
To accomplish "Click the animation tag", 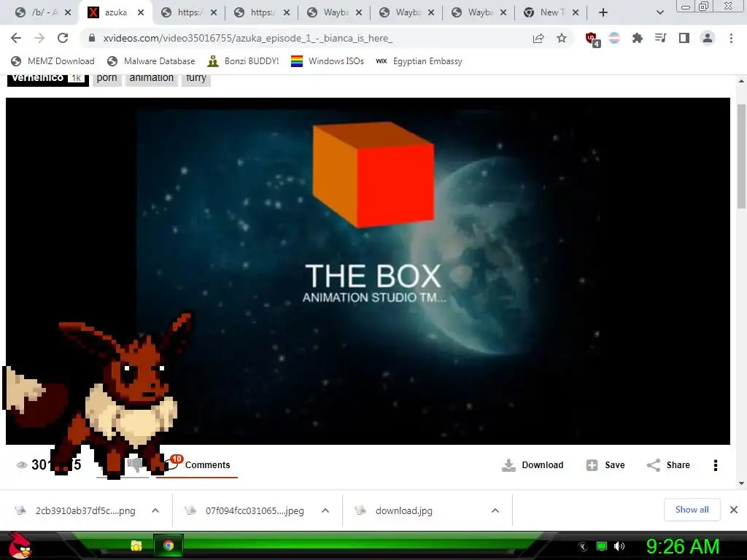I will click(x=152, y=78).
